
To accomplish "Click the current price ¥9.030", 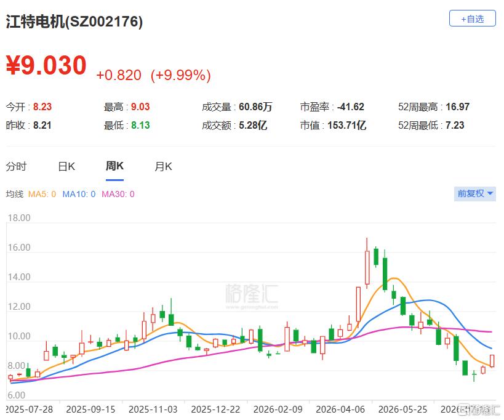I will (x=46, y=65).
